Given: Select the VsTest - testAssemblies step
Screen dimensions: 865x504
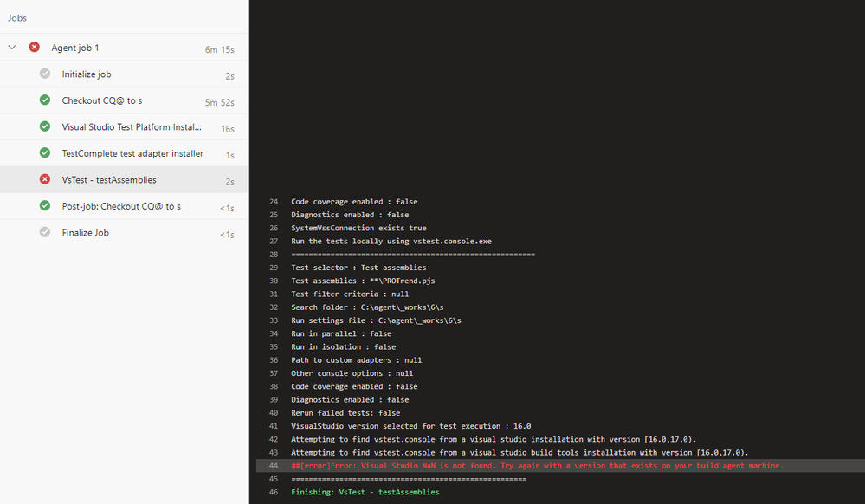Looking at the screenshot, I should coord(109,179).
